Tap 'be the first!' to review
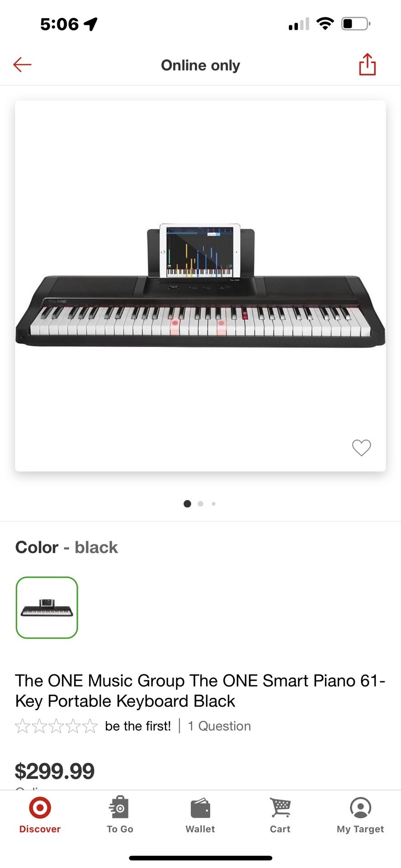The image size is (401, 868). click(137, 726)
